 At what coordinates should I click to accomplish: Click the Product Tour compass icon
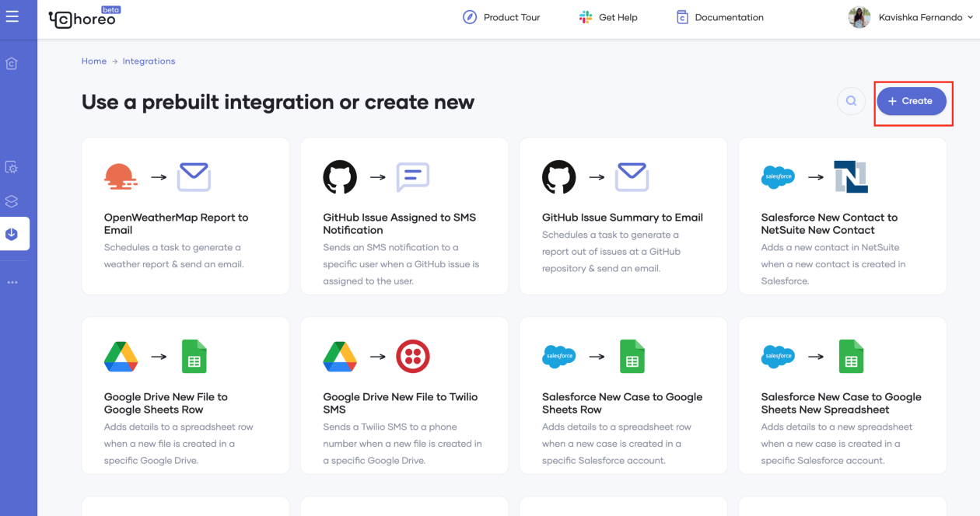(x=470, y=17)
